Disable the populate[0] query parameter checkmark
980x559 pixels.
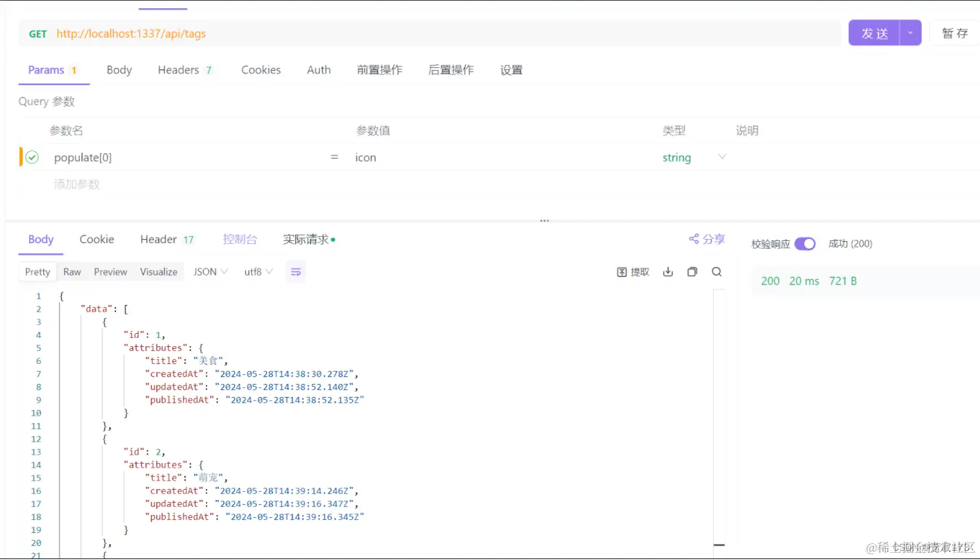[x=32, y=157]
